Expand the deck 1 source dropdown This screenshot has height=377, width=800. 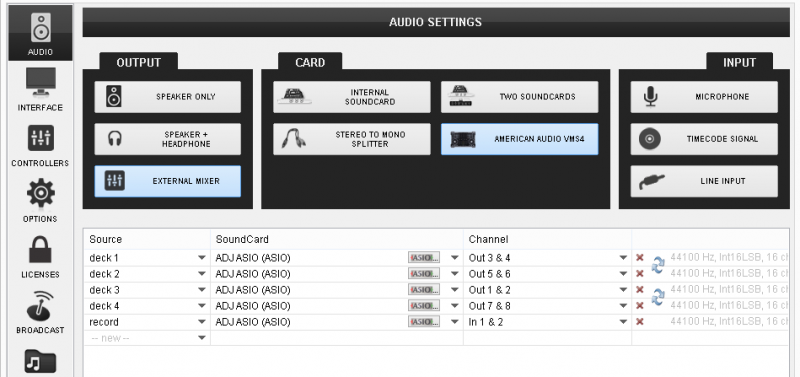[x=202, y=258]
